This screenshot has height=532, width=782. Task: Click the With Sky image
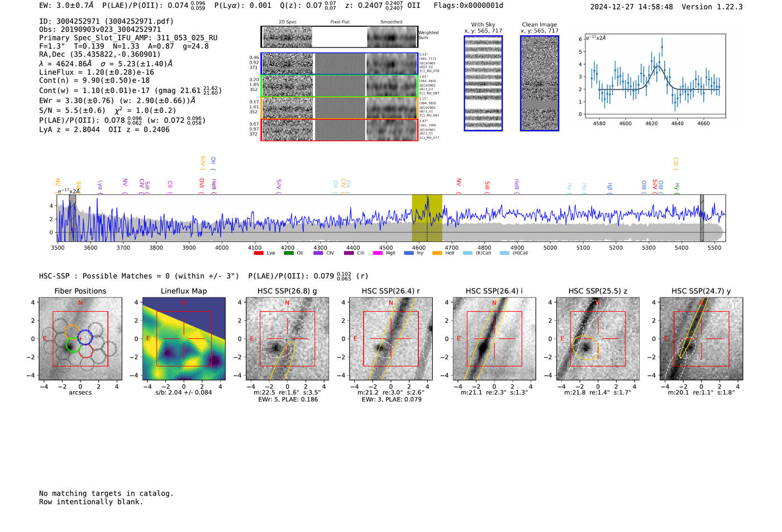pos(483,83)
